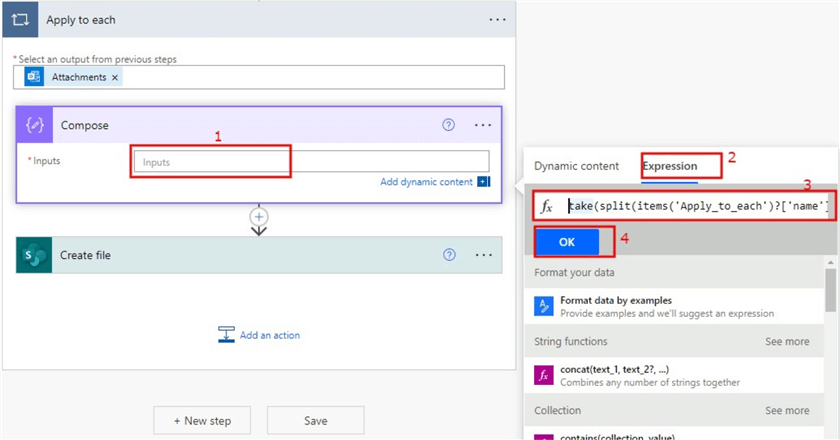Open Compose ellipsis menu
Image resolution: width=840 pixels, height=440 pixels.
tap(483, 125)
